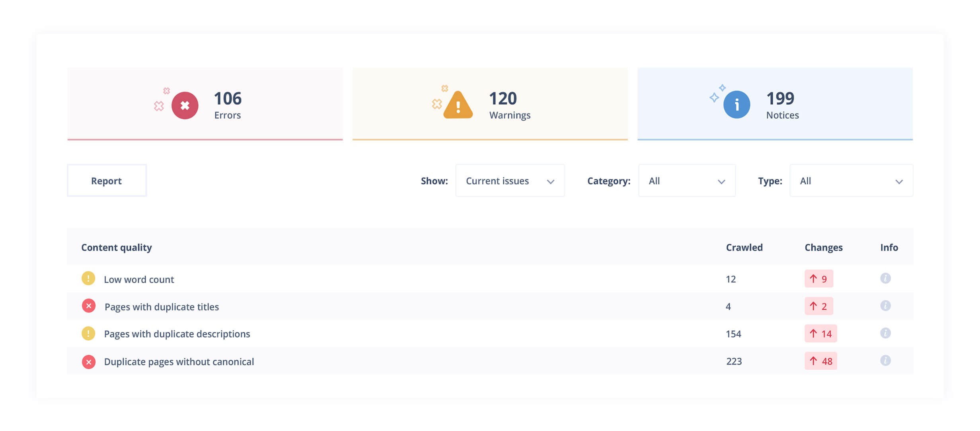Click the warning icon beside Low word count
The image size is (980, 431).
(88, 279)
